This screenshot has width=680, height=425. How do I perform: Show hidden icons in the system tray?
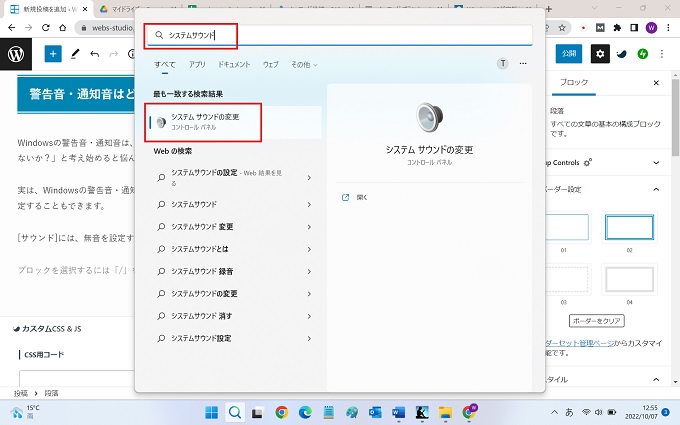coord(555,412)
